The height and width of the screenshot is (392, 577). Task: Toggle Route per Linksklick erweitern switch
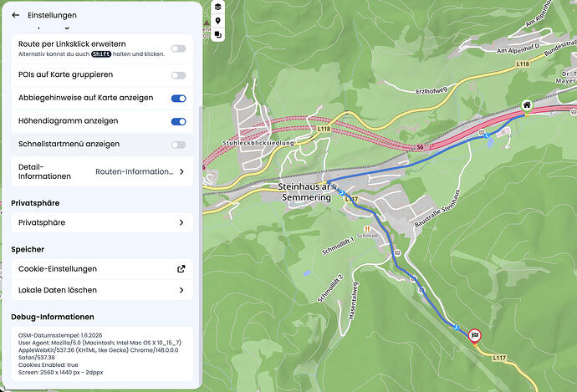coord(178,48)
